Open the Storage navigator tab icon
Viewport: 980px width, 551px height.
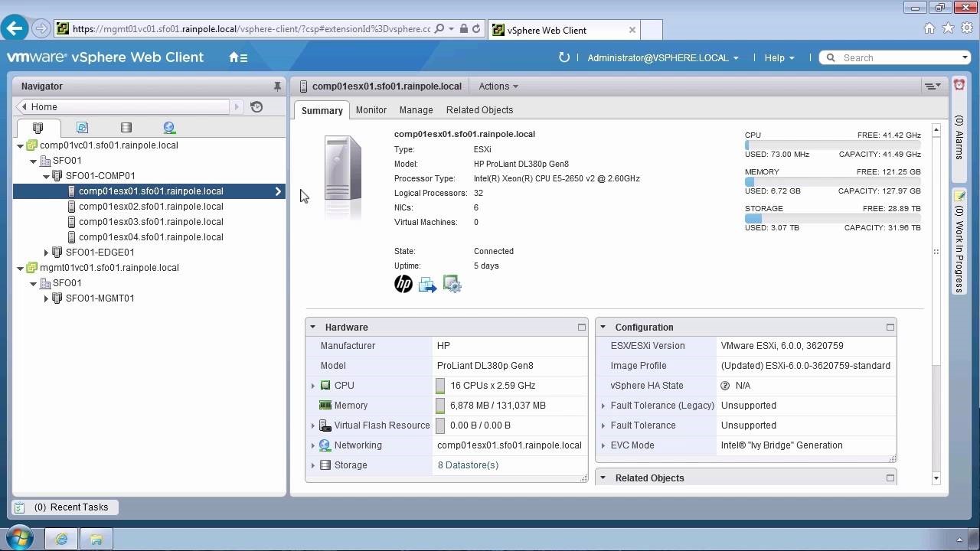pos(126,128)
